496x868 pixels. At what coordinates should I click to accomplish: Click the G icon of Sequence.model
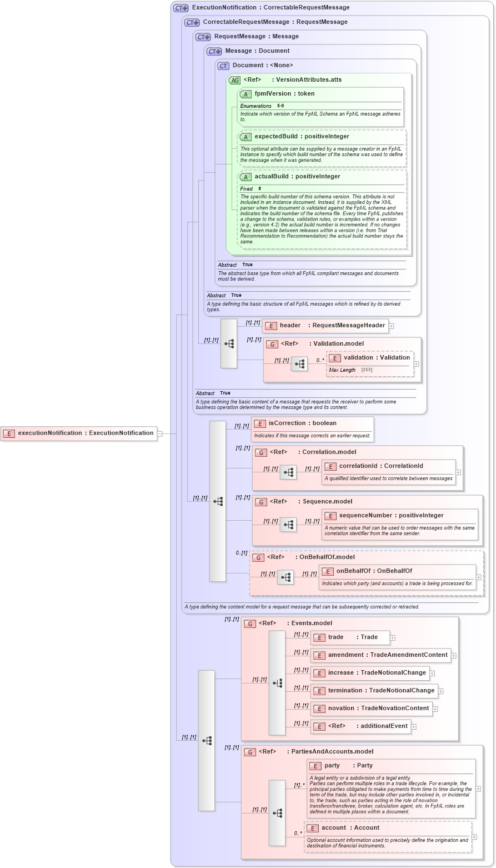pos(261,502)
